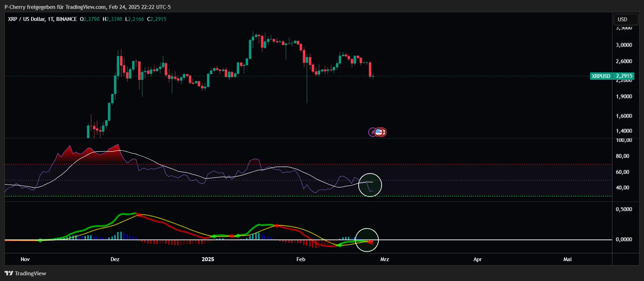This screenshot has width=644, height=281.
Task: Click the 3,0000 price scale value
Action: [624, 45]
